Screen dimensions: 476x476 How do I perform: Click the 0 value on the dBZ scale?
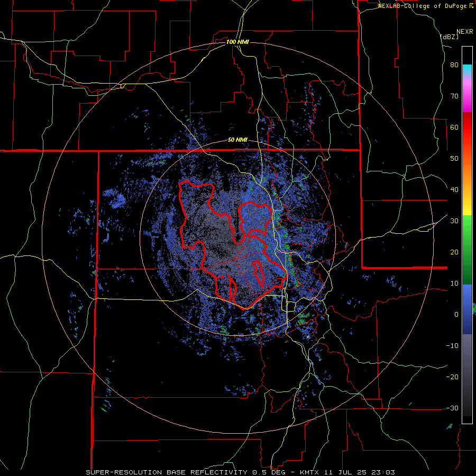click(456, 315)
